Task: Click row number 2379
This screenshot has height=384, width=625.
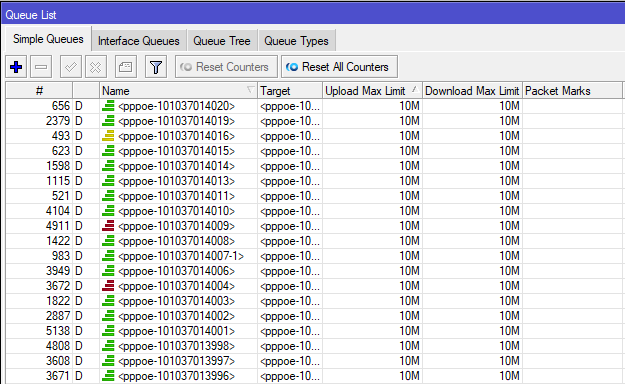Action: (x=58, y=121)
